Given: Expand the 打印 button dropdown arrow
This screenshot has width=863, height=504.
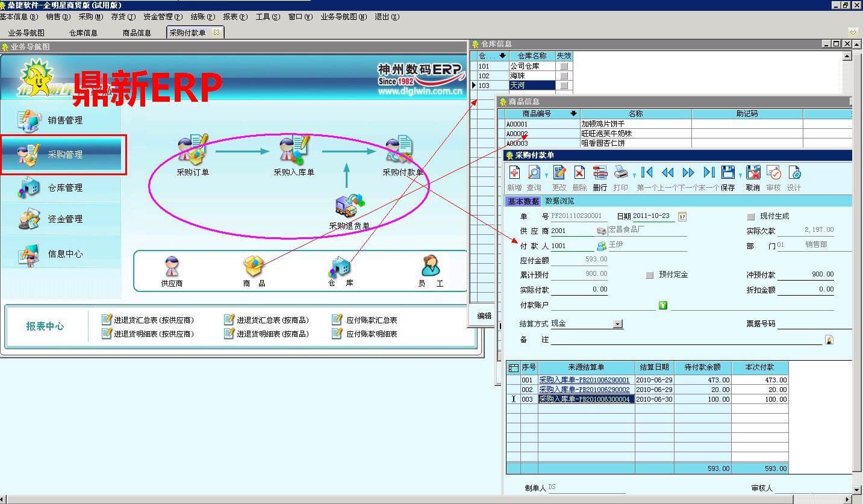Looking at the screenshot, I should point(634,175).
